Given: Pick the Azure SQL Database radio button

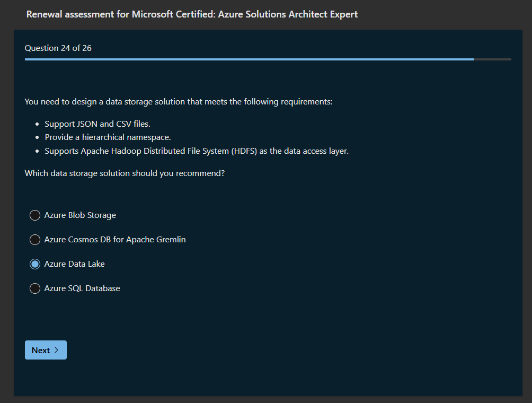Looking at the screenshot, I should [x=35, y=288].
